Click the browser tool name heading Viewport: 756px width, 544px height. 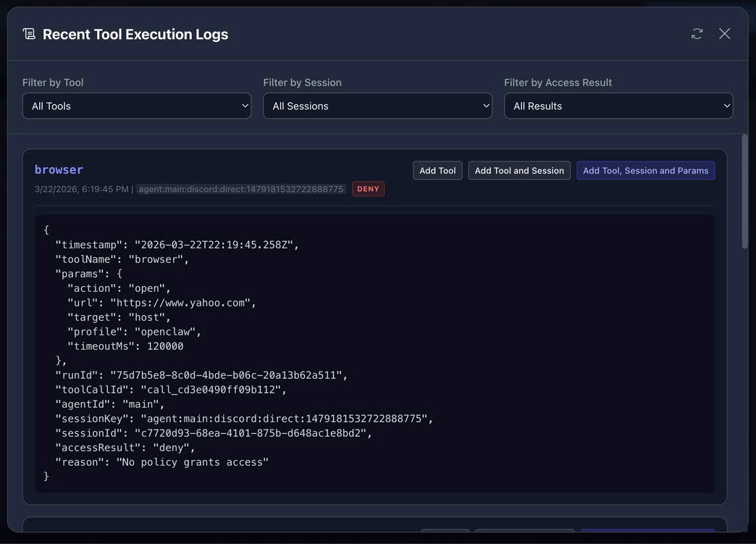(x=59, y=170)
